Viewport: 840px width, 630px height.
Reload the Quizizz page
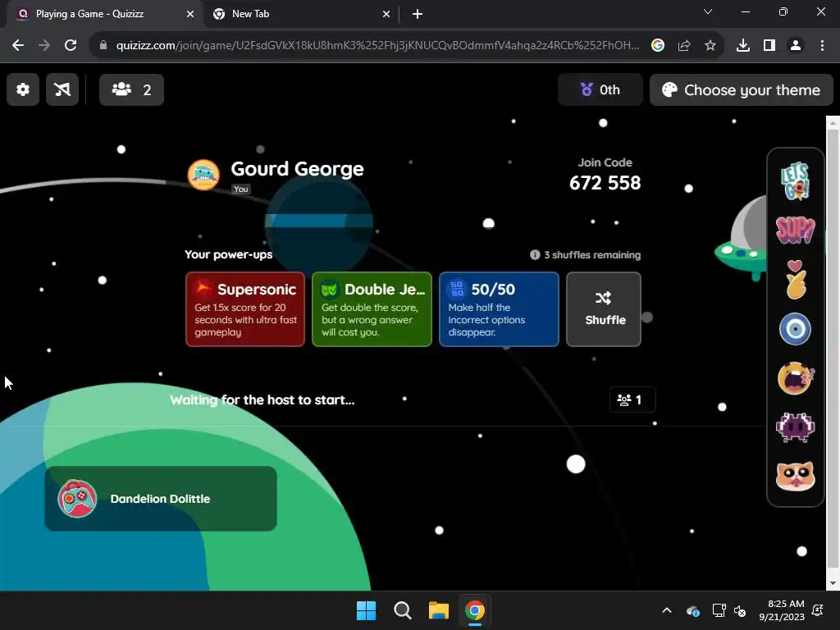[71, 46]
